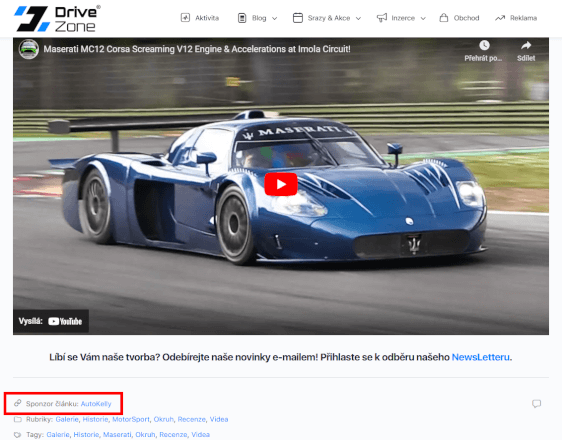Open the AutoKelly sponsor link
The image size is (562, 440).
96,404
